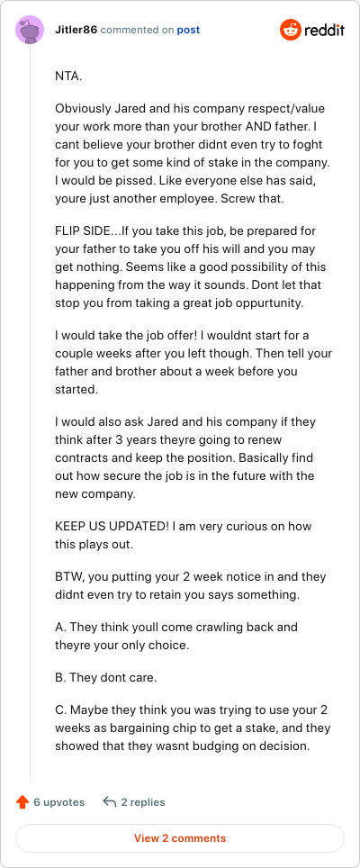Open the Jitler86 username profile link
The width and height of the screenshot is (360, 868).
pos(76,30)
